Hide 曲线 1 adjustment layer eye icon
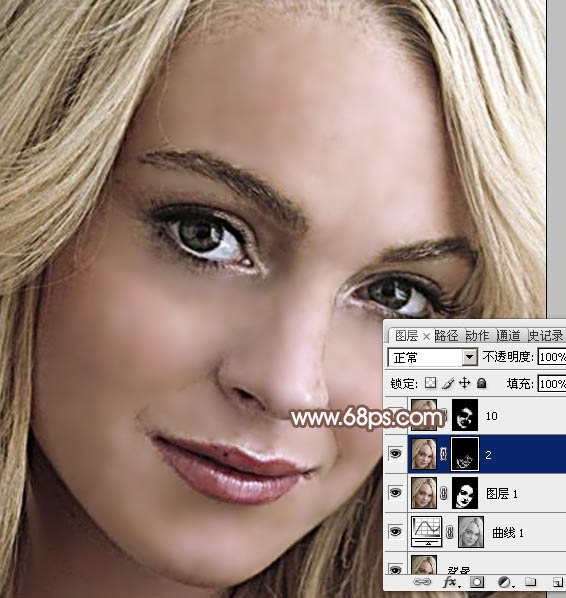566x598 pixels. click(396, 532)
